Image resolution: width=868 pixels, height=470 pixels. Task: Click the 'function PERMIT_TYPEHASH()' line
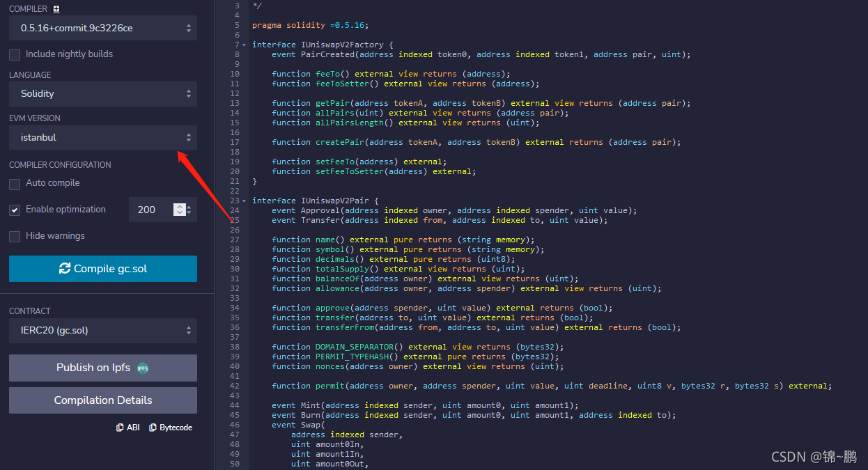(415, 357)
